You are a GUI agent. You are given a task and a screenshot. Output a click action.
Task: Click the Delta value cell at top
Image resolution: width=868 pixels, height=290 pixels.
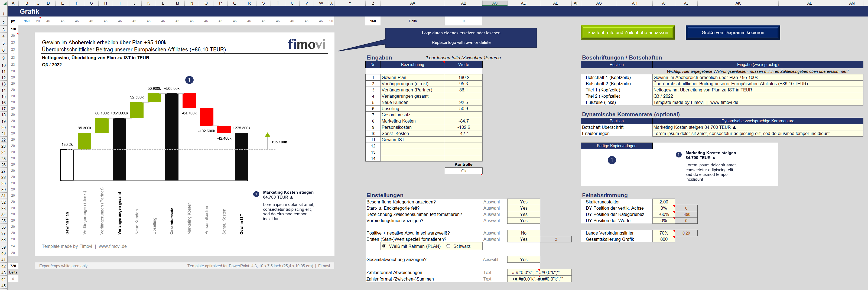(464, 21)
